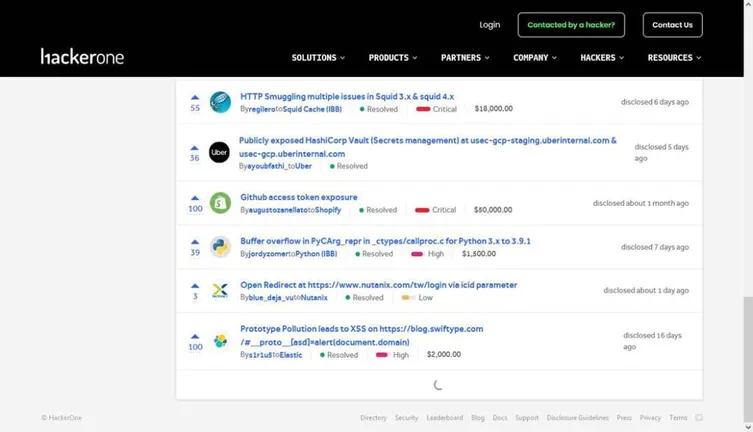
Task: Open the Shopify program avatar
Action: [220, 203]
